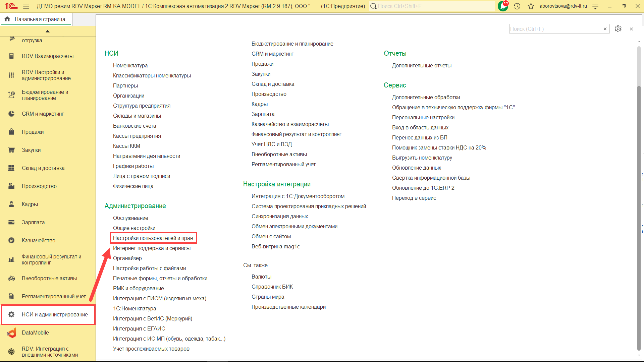Click the Кадры person icon
This screenshot has width=644, height=362.
tap(11, 204)
